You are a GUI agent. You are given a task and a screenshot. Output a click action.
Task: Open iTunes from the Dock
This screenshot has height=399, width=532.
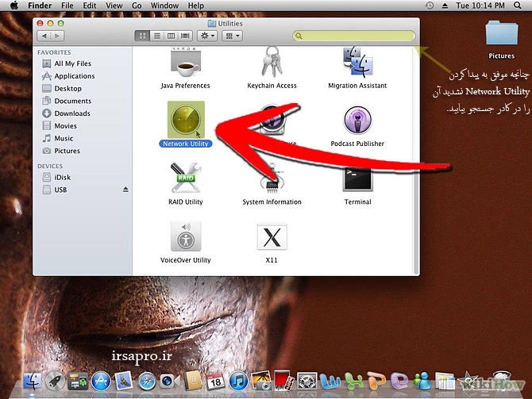pyautogui.click(x=238, y=381)
